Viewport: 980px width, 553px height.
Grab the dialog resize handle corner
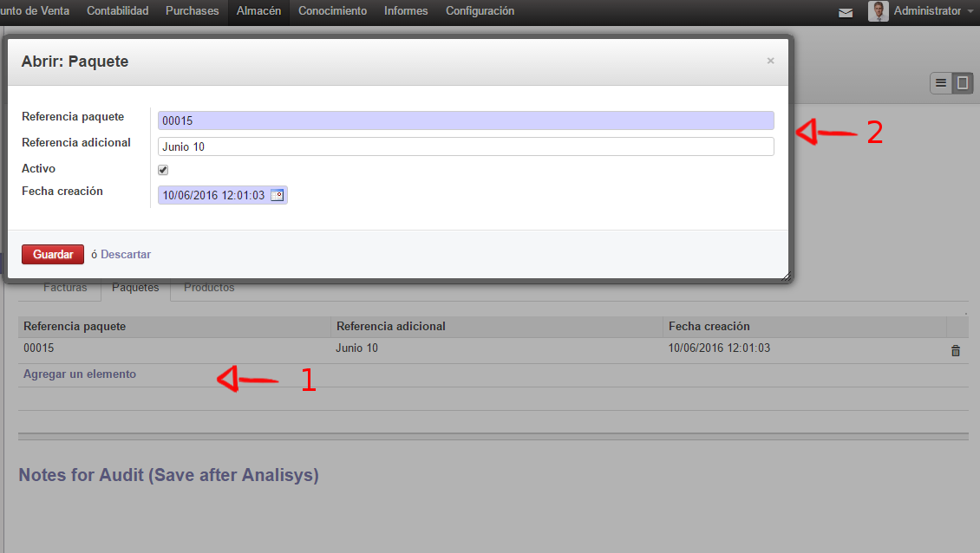pos(786,276)
